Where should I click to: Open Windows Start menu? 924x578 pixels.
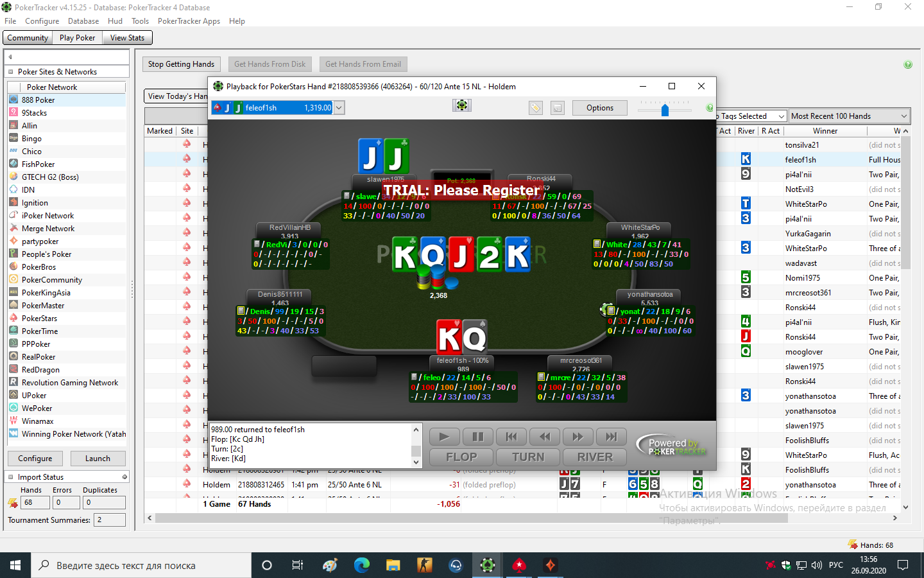[15, 565]
